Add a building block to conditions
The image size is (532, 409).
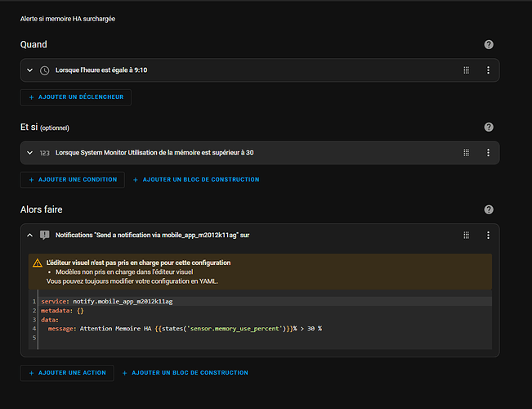click(195, 179)
